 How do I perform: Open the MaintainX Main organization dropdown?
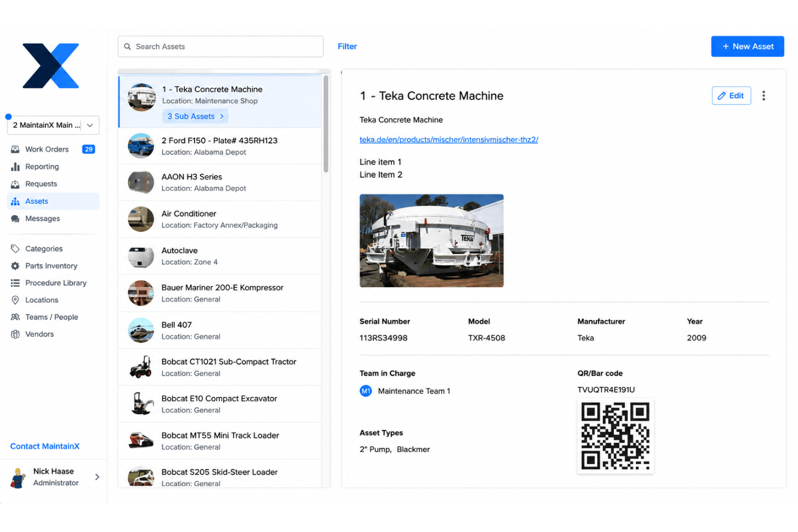53,125
